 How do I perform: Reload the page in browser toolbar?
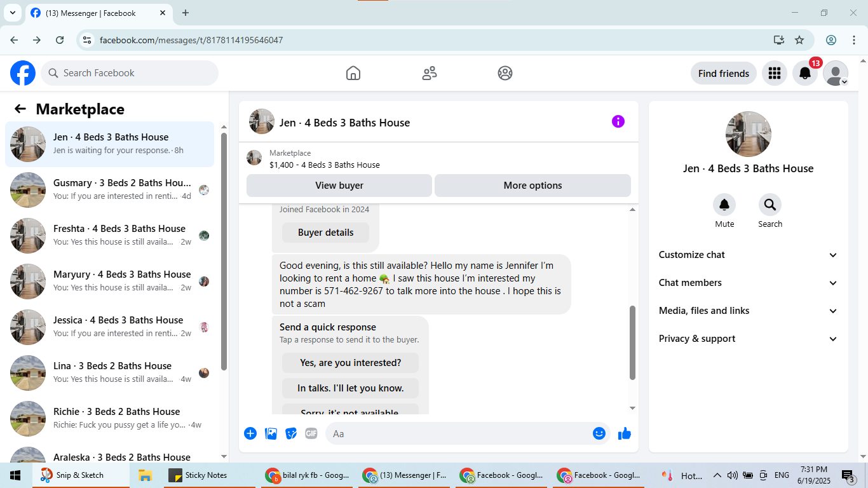[x=60, y=40]
